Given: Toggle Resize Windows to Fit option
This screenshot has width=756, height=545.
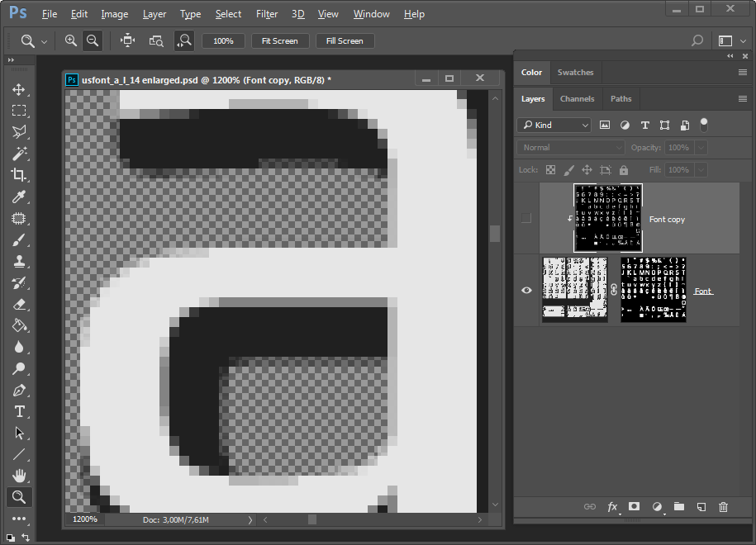Looking at the screenshot, I should point(128,41).
